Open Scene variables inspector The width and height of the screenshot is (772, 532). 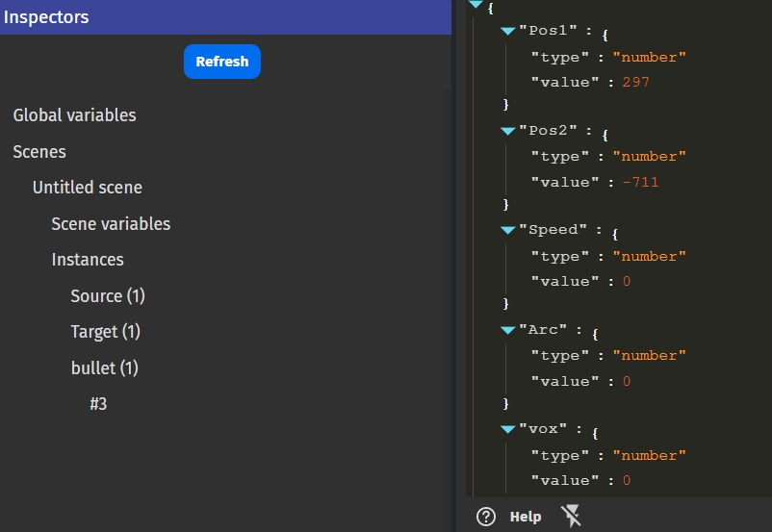point(111,224)
